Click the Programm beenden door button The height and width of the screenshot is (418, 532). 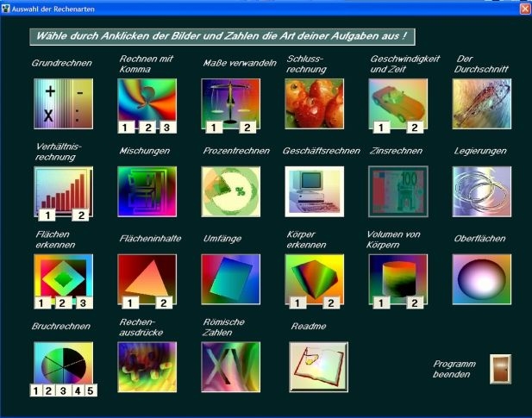500,369
